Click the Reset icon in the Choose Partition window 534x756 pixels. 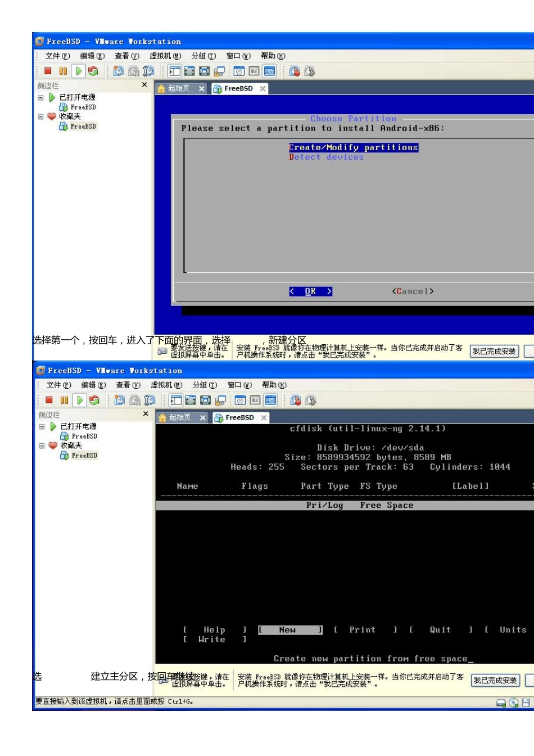(93, 71)
